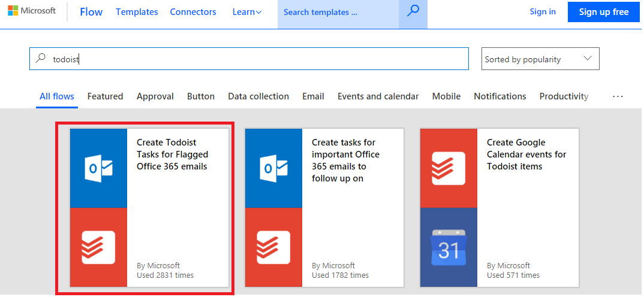Click 'By Microsoft' above 'Used 2831 times'
This screenshot has height=300, width=644.
pos(158,265)
